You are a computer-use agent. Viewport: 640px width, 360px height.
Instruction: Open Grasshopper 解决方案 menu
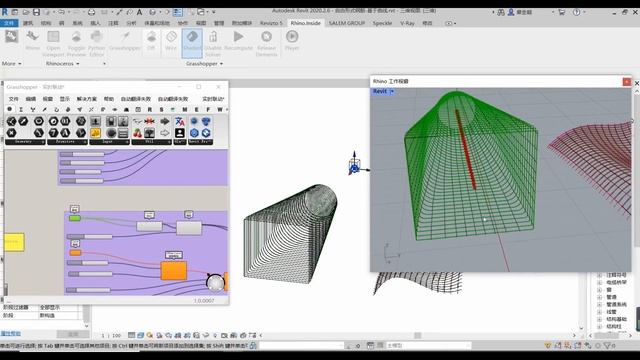[x=87, y=99]
